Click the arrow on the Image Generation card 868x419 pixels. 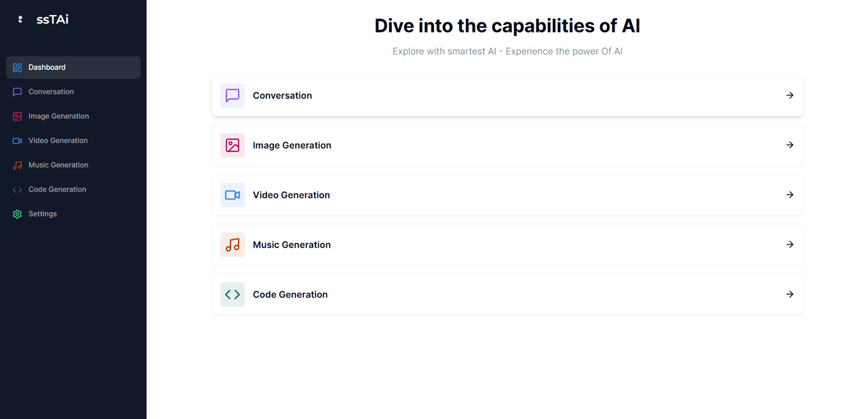coord(790,145)
